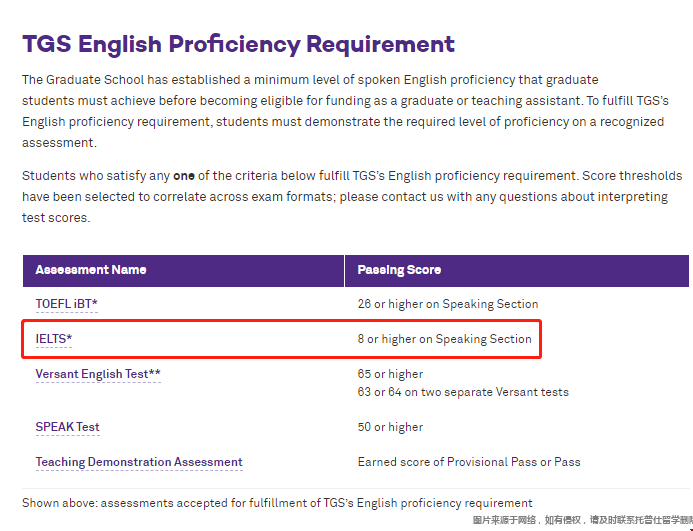Open the TOEFL iBT assessment link

66,303
